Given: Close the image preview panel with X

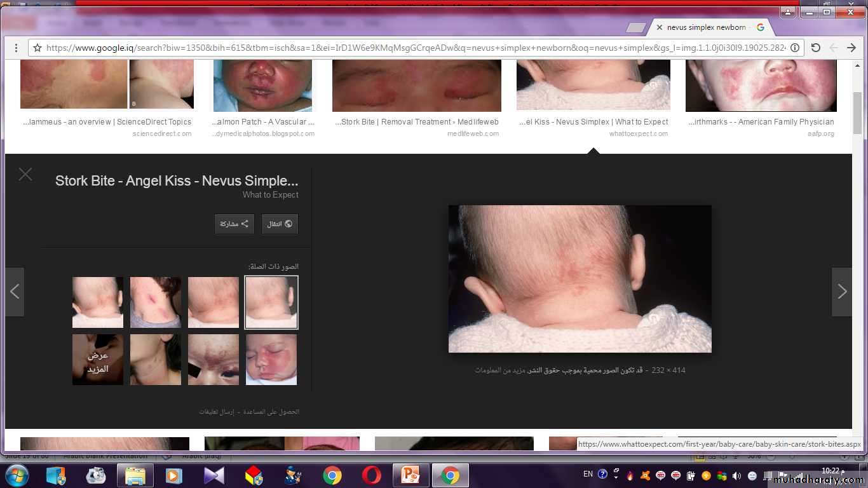Looking at the screenshot, I should pyautogui.click(x=25, y=174).
